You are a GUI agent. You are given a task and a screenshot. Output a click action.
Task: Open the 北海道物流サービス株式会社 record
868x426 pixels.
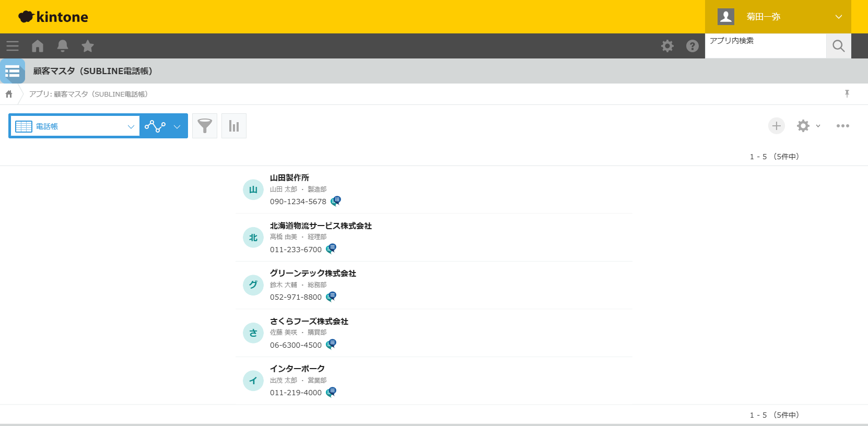point(321,226)
